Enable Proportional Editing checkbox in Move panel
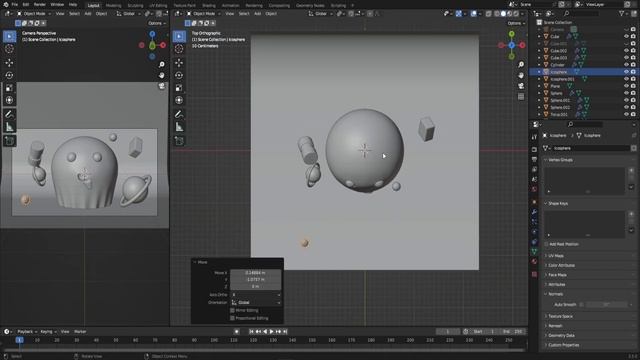Viewport: 640px width, 360px height. 233,318
